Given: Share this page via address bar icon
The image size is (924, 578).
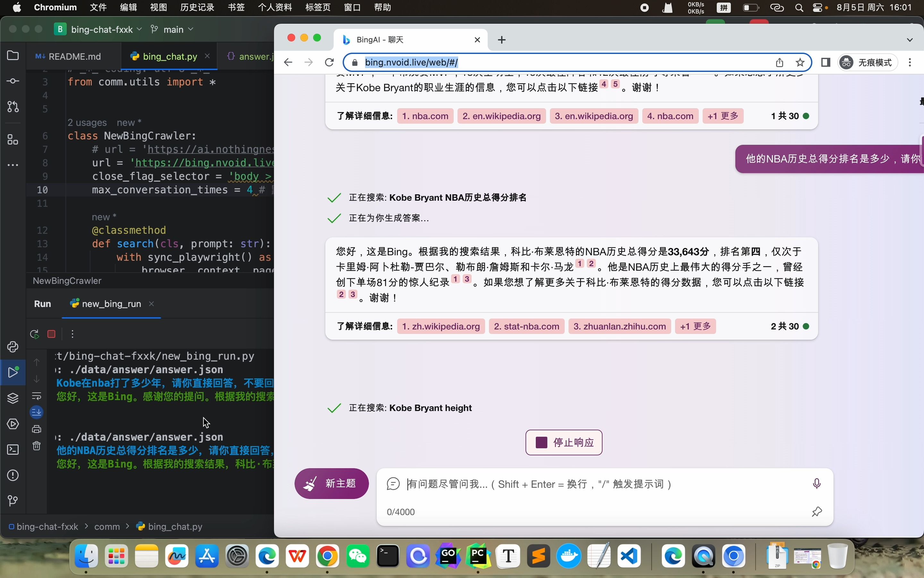Looking at the screenshot, I should coord(780,62).
